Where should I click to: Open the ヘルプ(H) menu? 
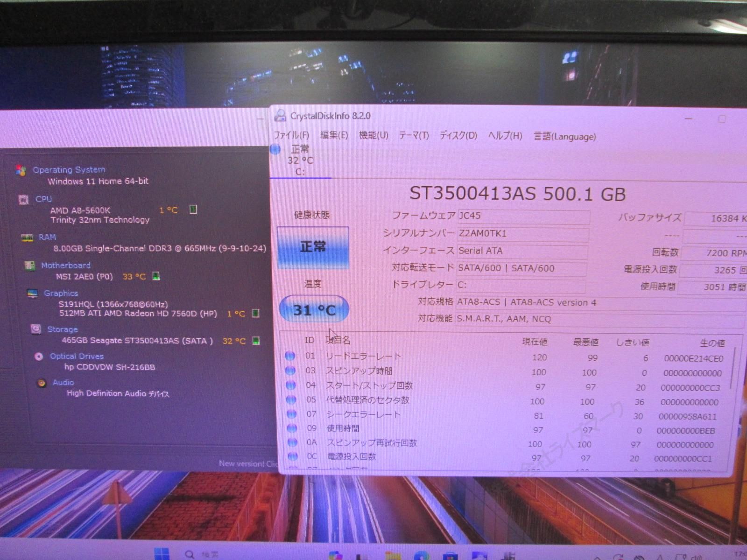click(x=505, y=136)
